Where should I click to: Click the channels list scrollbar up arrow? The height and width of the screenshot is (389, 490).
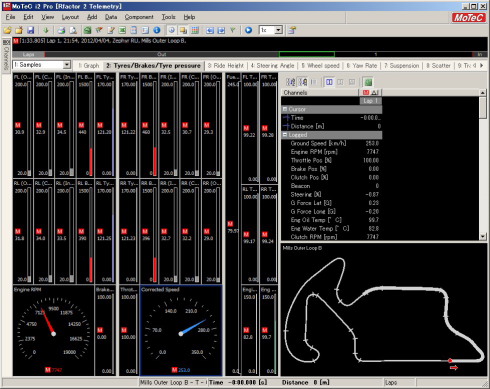pos(483,93)
